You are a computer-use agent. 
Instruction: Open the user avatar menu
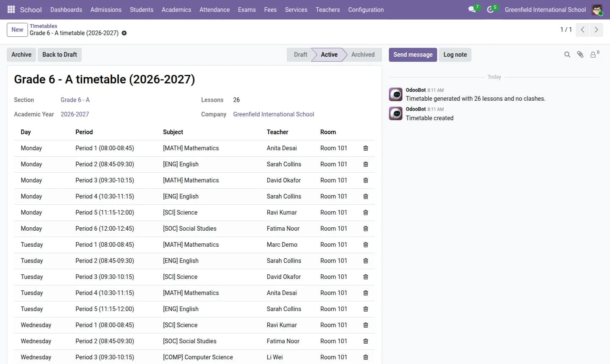pos(597,9)
